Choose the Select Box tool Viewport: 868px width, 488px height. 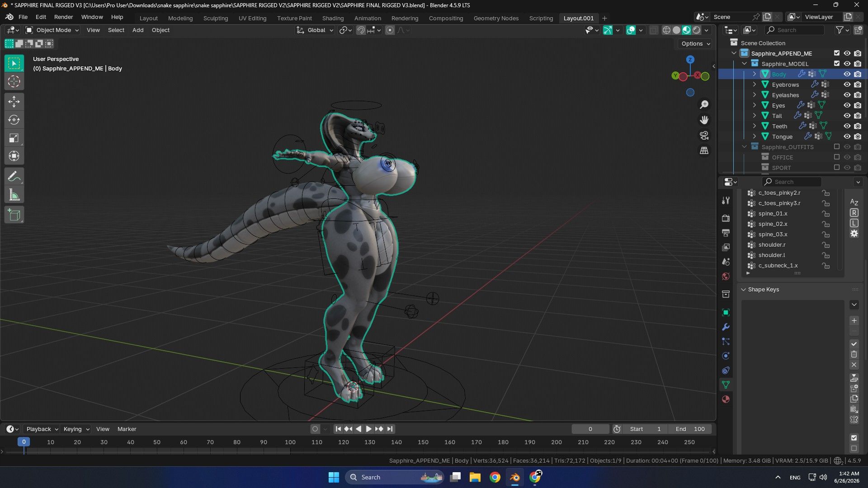click(x=14, y=63)
